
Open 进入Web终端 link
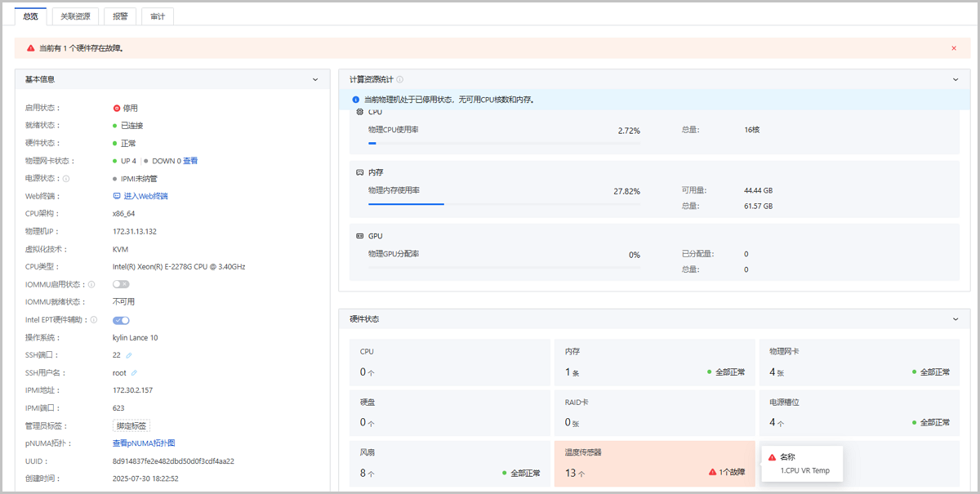[x=145, y=196]
